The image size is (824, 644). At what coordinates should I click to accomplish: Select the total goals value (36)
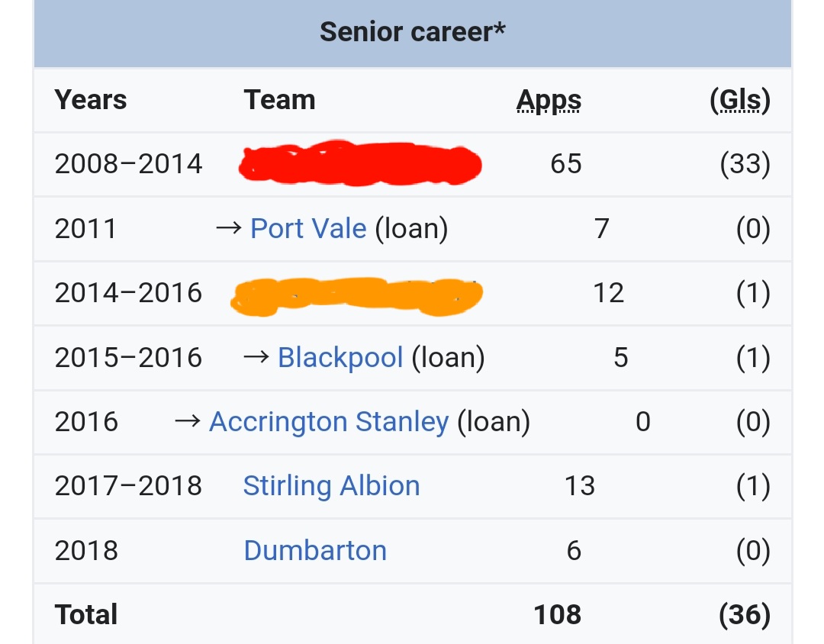coord(745,614)
